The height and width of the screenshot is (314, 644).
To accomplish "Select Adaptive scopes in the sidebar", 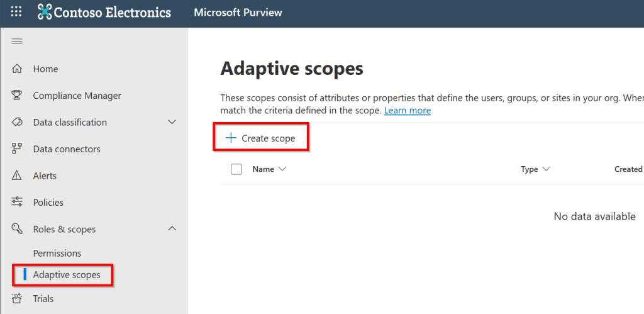I will click(67, 275).
